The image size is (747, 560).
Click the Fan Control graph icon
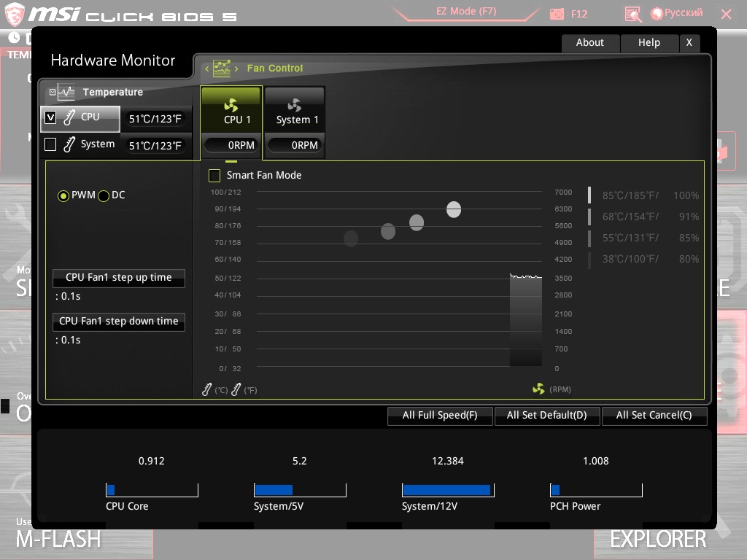click(222, 68)
